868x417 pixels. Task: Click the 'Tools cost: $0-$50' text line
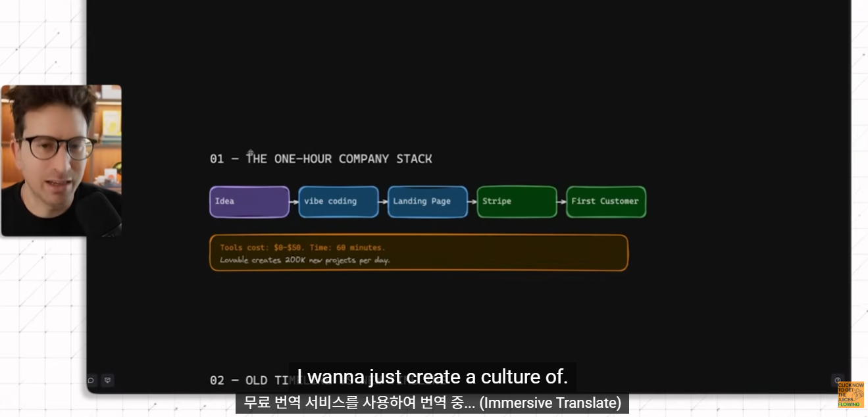(x=303, y=247)
